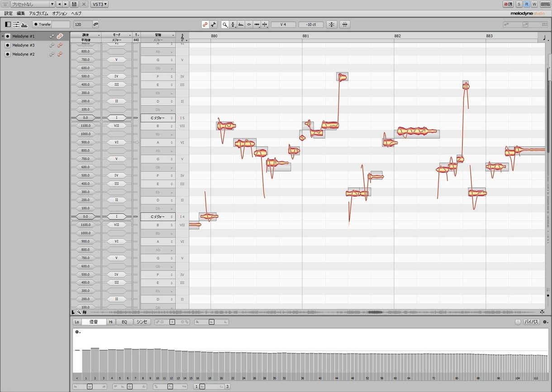This screenshot has height=392, width=552.
Task: Toggle the S button in title bar
Action: pyautogui.click(x=519, y=4)
